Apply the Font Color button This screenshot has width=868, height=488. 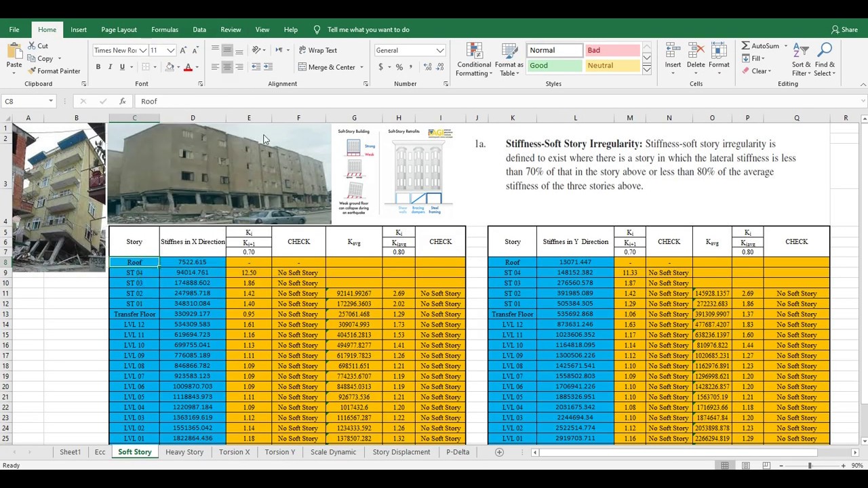pyautogui.click(x=188, y=67)
